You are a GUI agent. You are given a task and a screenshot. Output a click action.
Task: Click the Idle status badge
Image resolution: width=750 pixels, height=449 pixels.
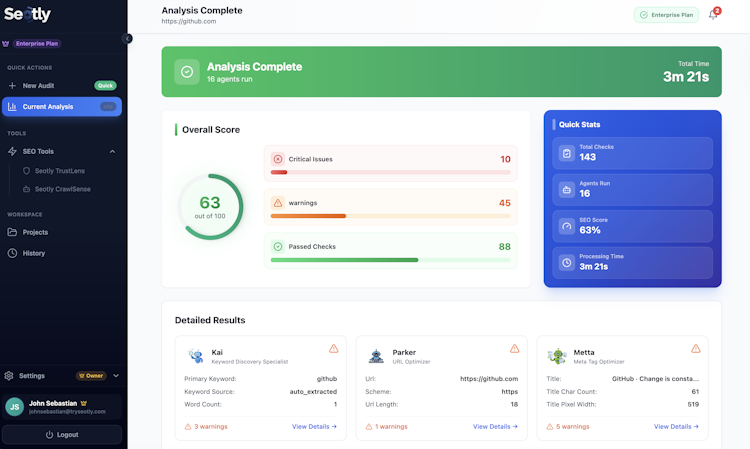(108, 107)
